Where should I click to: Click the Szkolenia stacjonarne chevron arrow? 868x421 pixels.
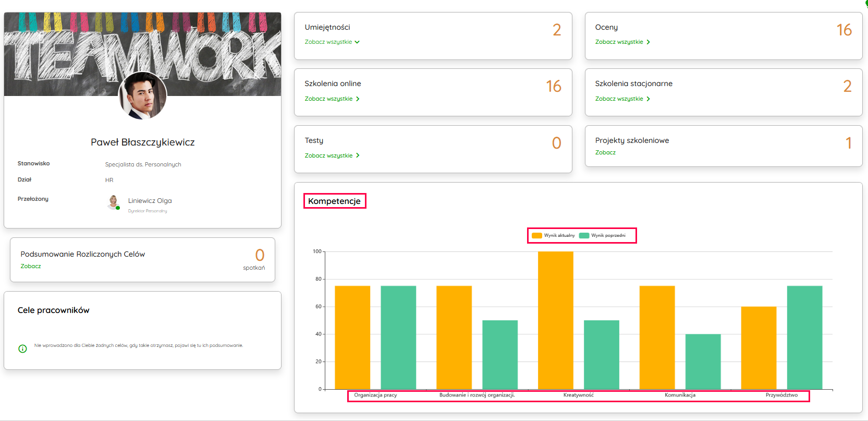pos(648,99)
